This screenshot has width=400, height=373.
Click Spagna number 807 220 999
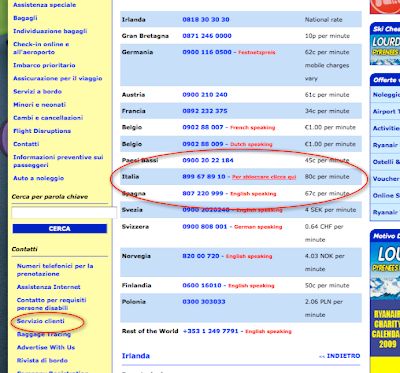(x=203, y=193)
